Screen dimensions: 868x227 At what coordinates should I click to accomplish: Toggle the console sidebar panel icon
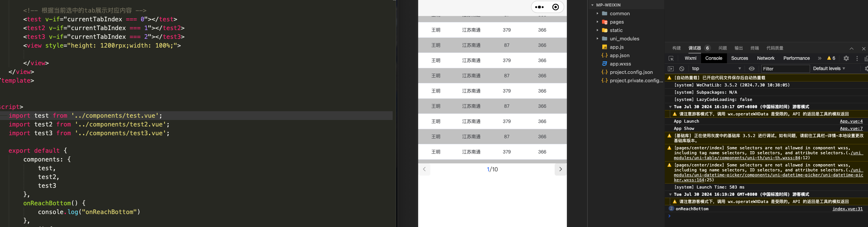point(671,69)
